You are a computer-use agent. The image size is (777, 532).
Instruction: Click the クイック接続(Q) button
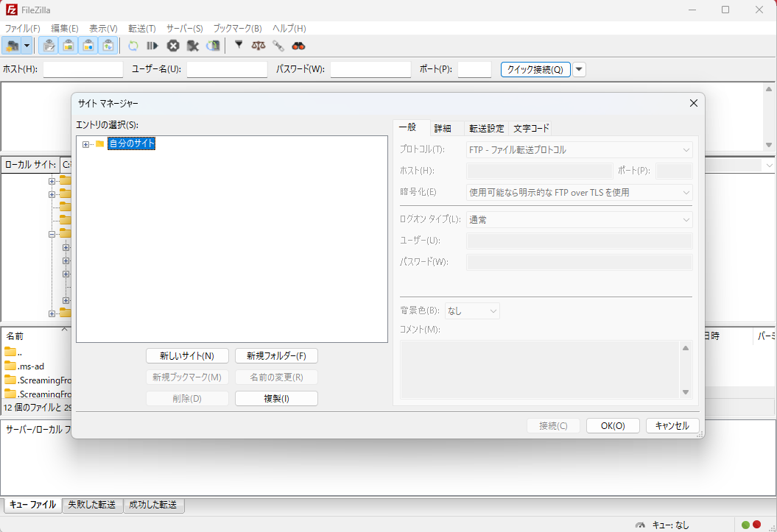click(535, 69)
